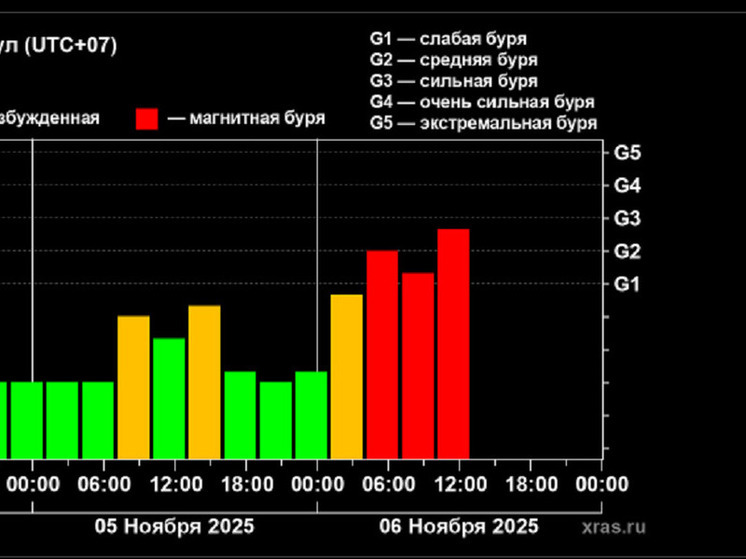Click the green bar between the two orange bars
The width and height of the screenshot is (746, 559).
169,397
